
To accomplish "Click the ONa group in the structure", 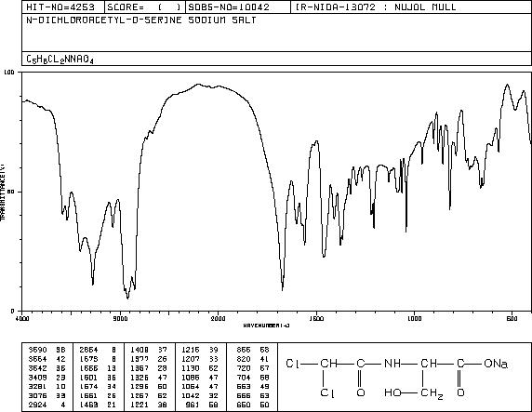I will point(496,364).
